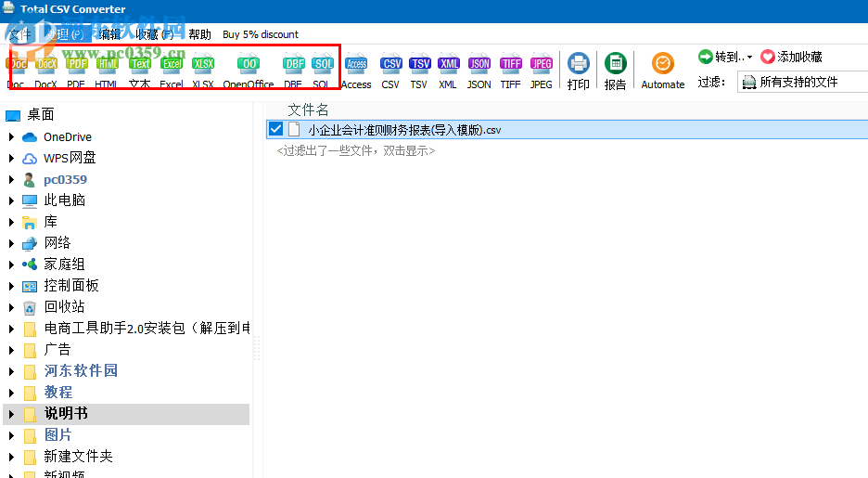Expand the 回收站 tree node
Screen dimensions: 868x478
tap(12, 307)
